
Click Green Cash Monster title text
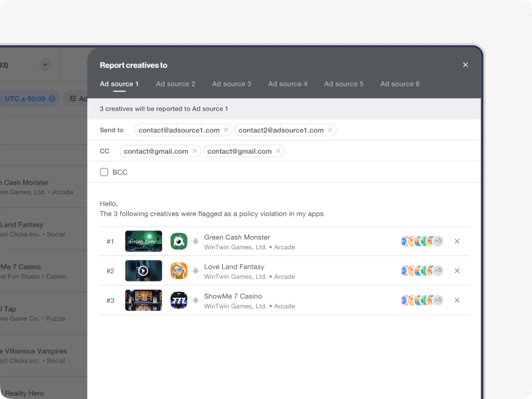(x=237, y=237)
